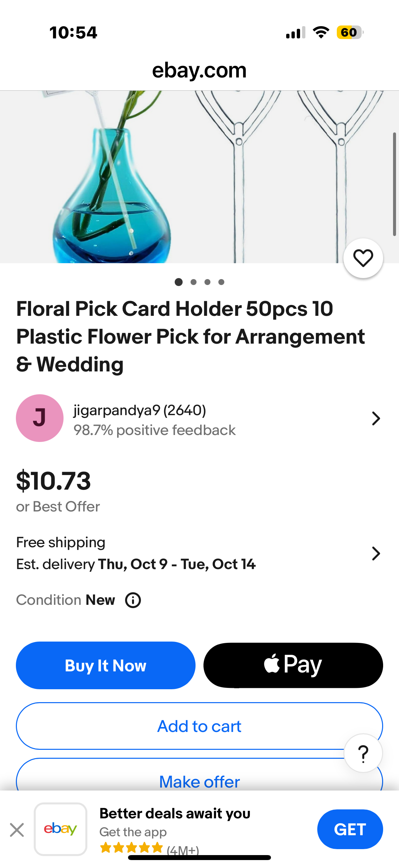Viewport: 399px width, 868px height.
Task: Tap the eBay app logo icon
Action: [x=61, y=829]
